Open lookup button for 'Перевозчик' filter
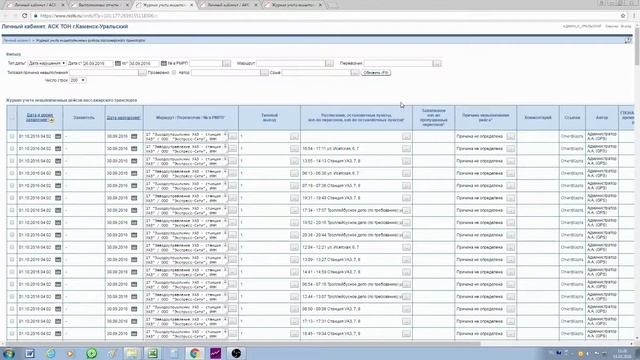640x360 pixels. [437, 63]
